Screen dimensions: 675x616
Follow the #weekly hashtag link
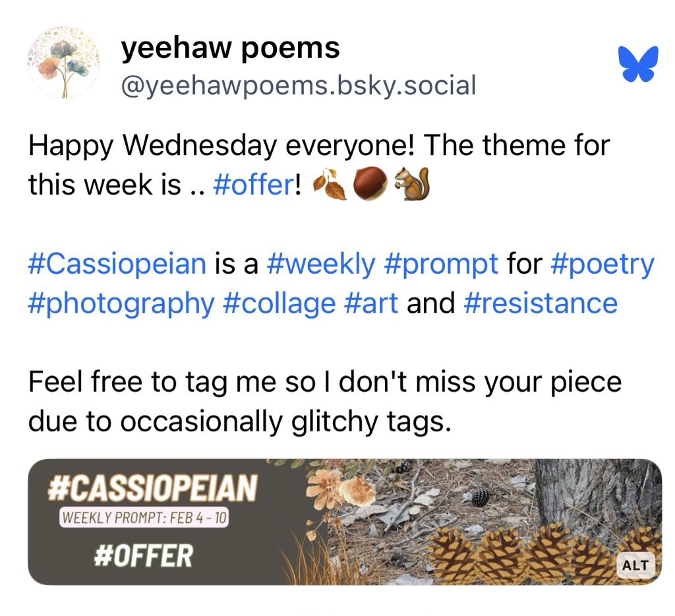point(320,264)
